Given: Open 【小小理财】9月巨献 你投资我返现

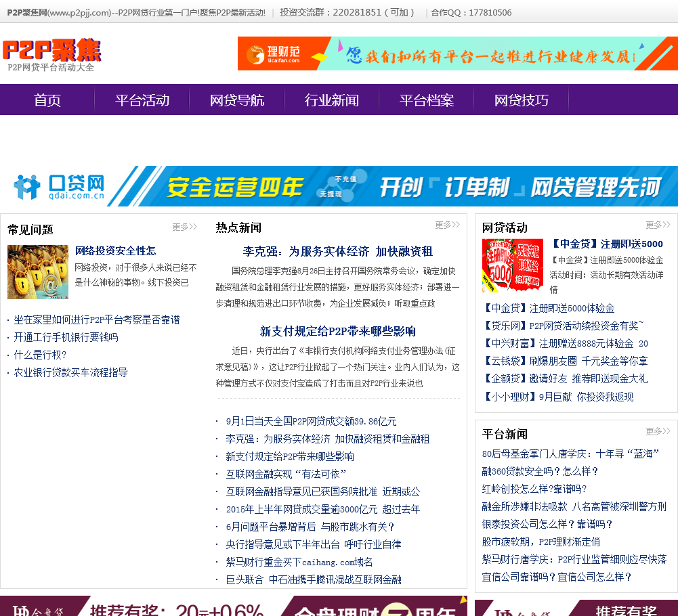Looking at the screenshot, I should pos(558,397).
